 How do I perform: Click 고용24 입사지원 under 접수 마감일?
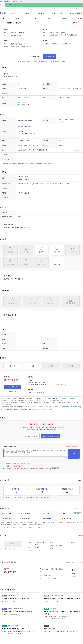point(12,387)
